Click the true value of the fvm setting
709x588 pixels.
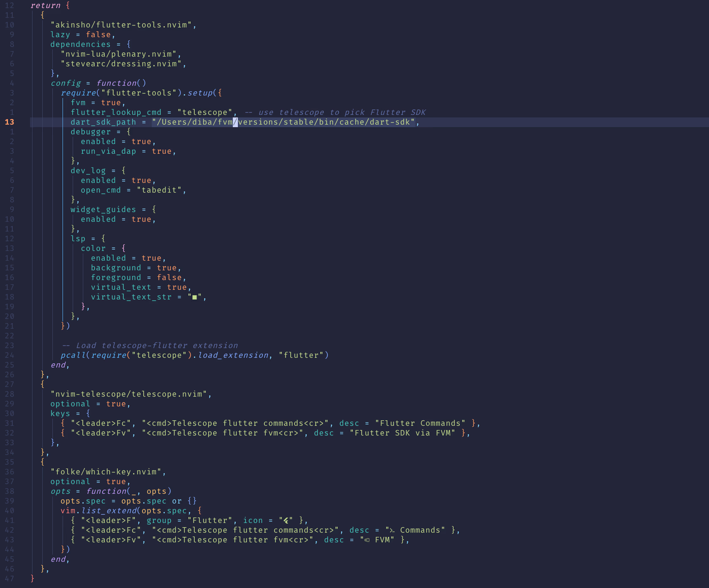[x=112, y=102]
